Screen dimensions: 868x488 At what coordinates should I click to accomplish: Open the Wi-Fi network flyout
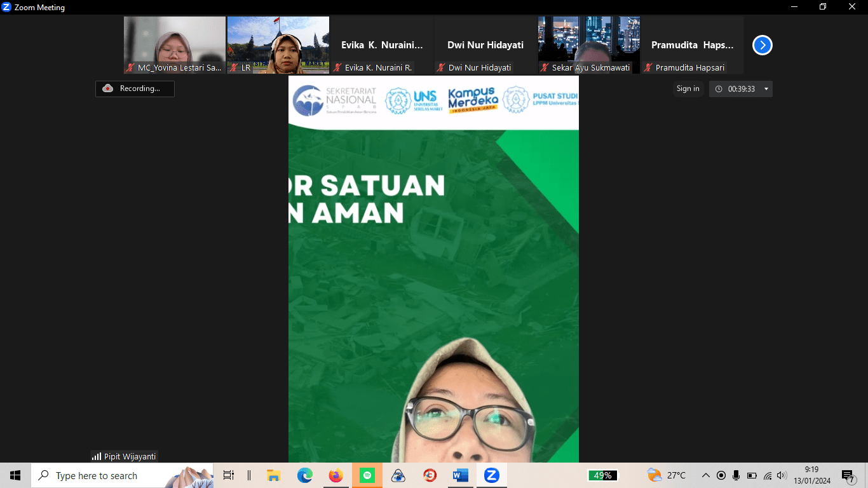(767, 475)
